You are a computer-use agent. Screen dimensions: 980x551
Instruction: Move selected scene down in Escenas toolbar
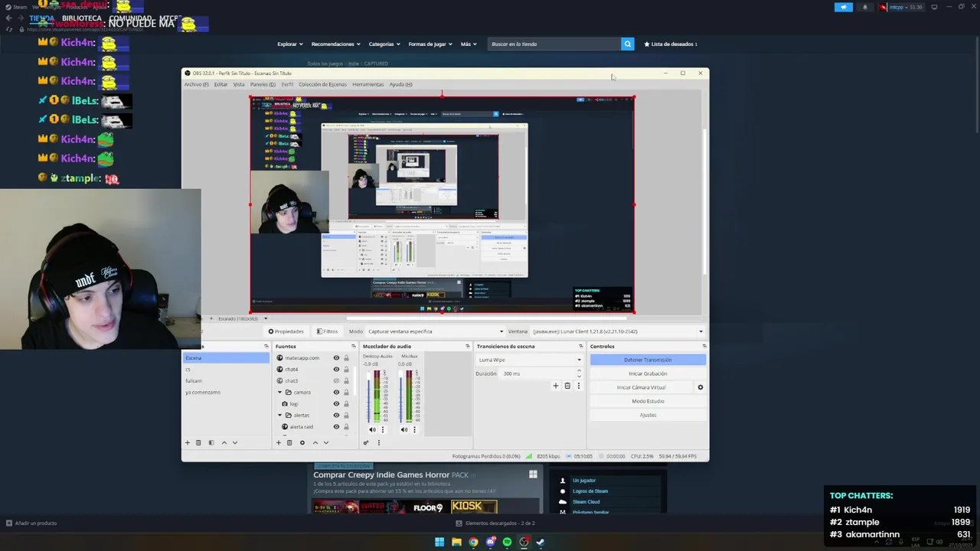pos(235,442)
